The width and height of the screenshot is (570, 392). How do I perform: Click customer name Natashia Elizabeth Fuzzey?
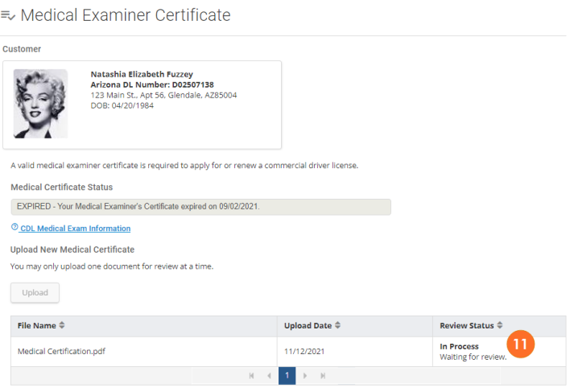[141, 74]
